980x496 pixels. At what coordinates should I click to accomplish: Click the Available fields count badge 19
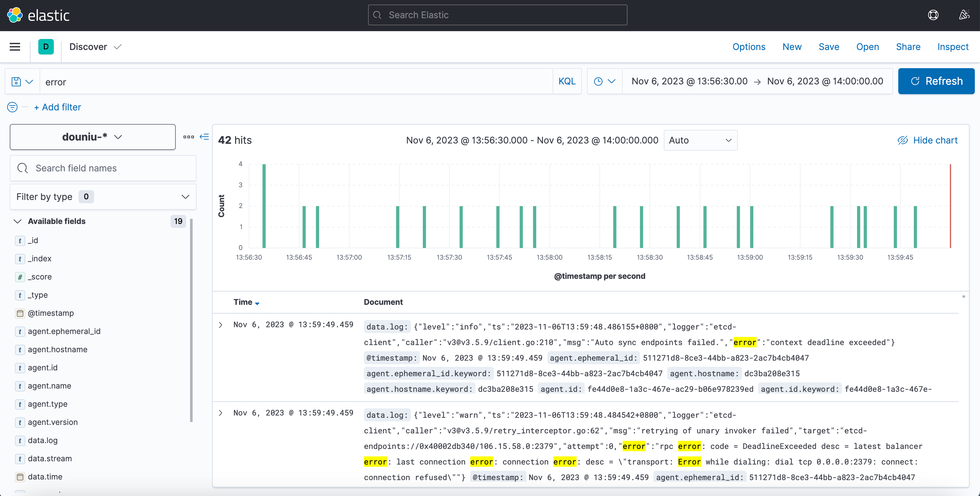pyautogui.click(x=178, y=221)
